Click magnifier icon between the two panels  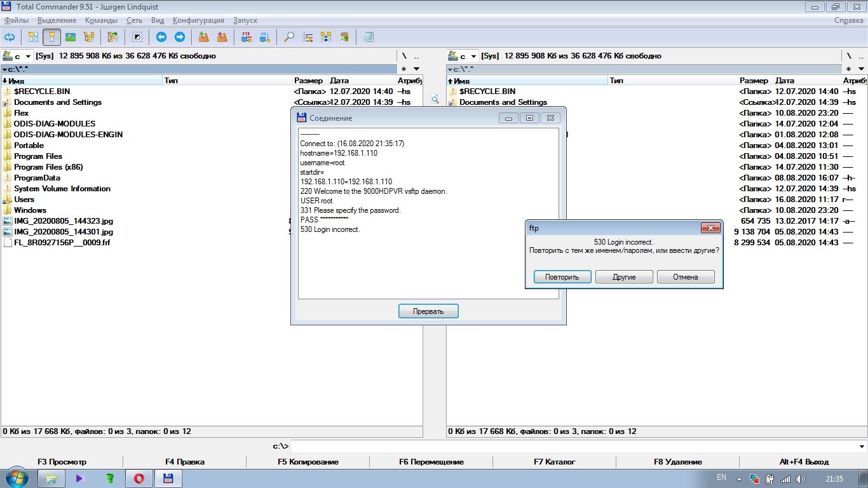tap(435, 100)
